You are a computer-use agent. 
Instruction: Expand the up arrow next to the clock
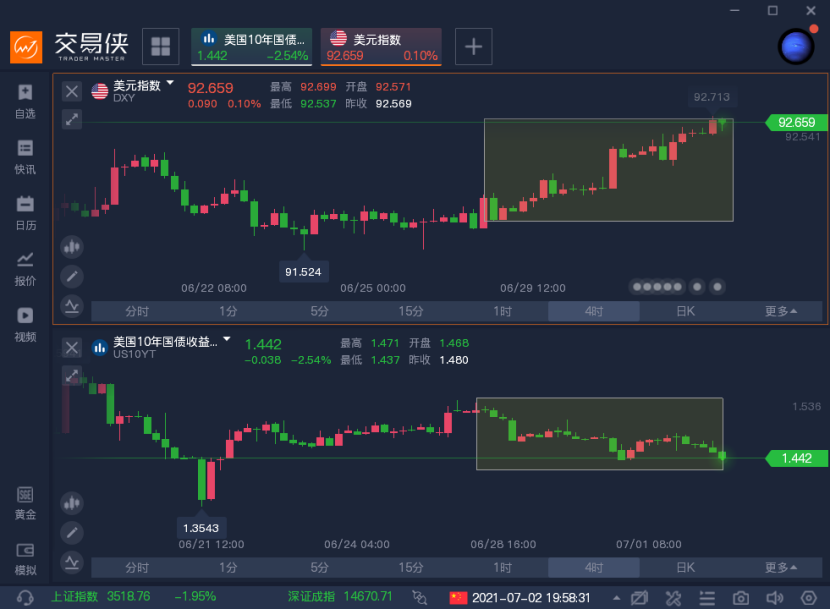[x=617, y=598]
